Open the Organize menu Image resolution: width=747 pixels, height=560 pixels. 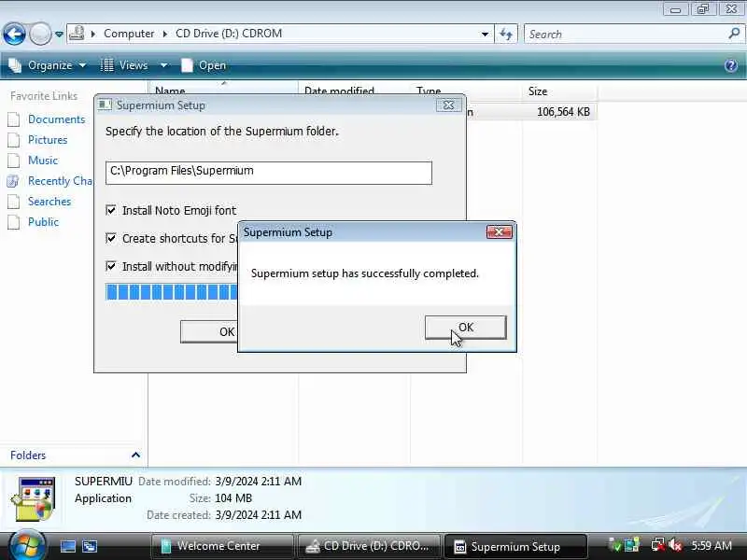48,65
